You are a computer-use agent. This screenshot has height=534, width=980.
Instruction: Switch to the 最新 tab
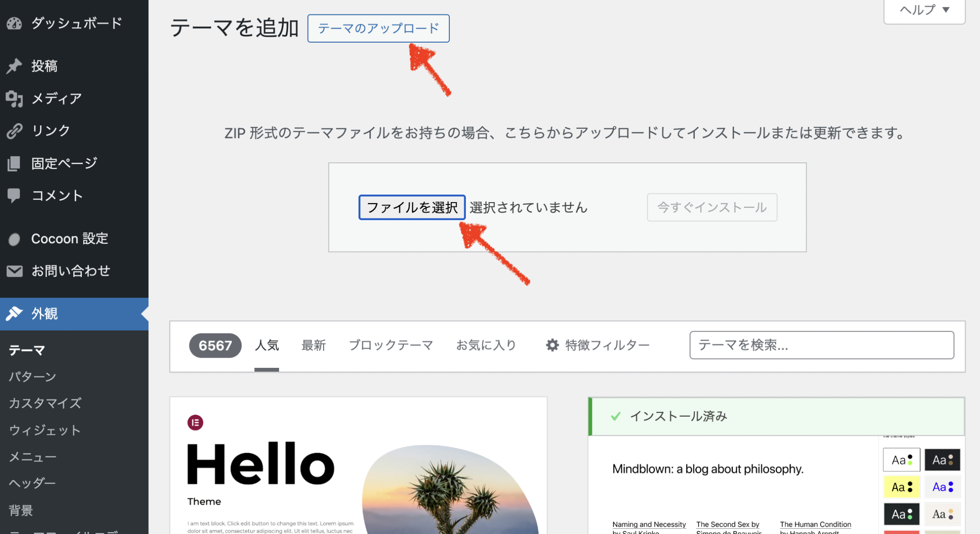[313, 345]
